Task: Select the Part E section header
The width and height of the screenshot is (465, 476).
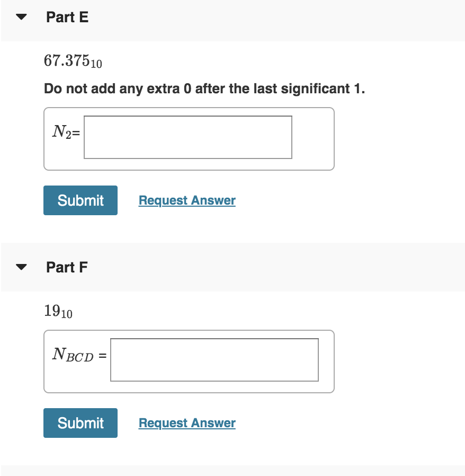Action: [x=67, y=16]
